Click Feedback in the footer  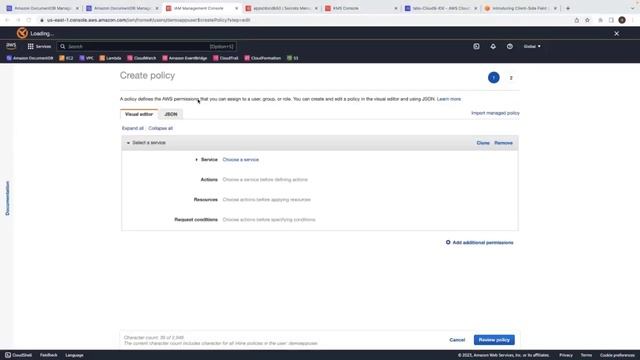pyautogui.click(x=49, y=355)
